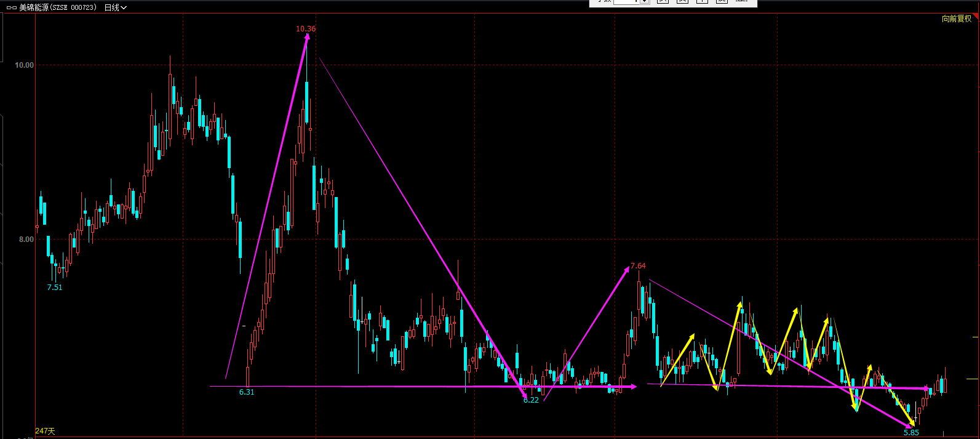
Task: Click the 美锦能源 (SZSE 000723) stock title
Action: click(58, 7)
